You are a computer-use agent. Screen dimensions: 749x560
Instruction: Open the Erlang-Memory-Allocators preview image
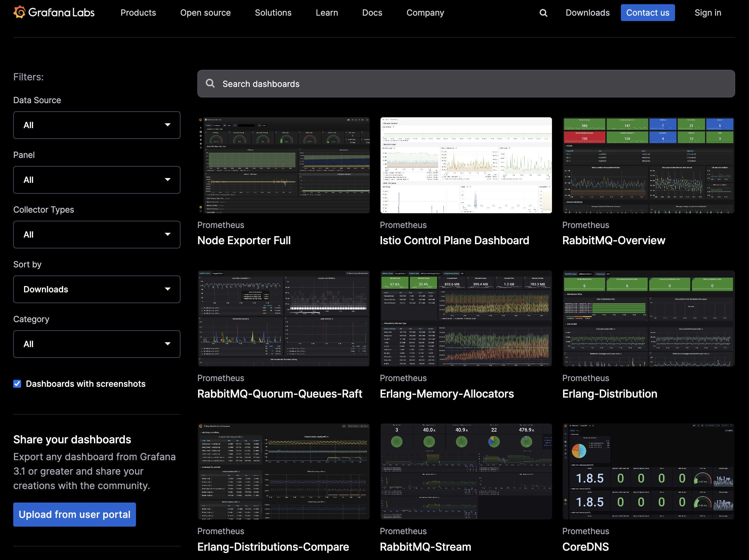point(466,318)
